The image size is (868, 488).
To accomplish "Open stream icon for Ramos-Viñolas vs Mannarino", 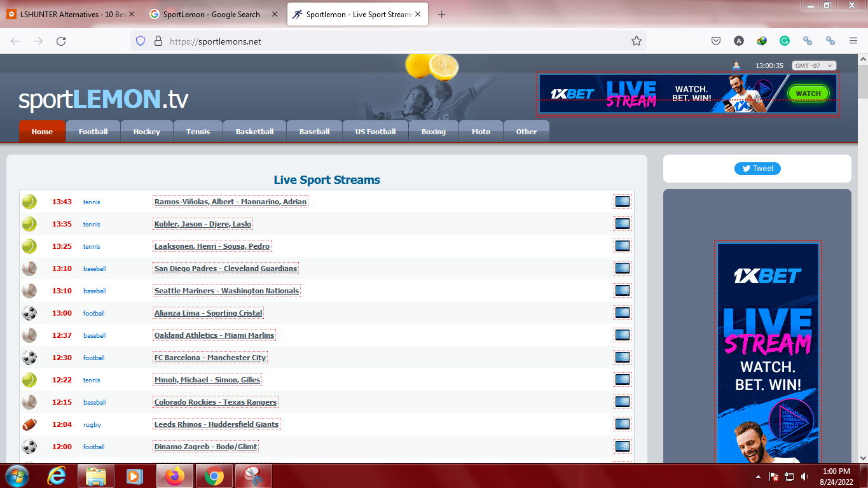I will tap(623, 202).
